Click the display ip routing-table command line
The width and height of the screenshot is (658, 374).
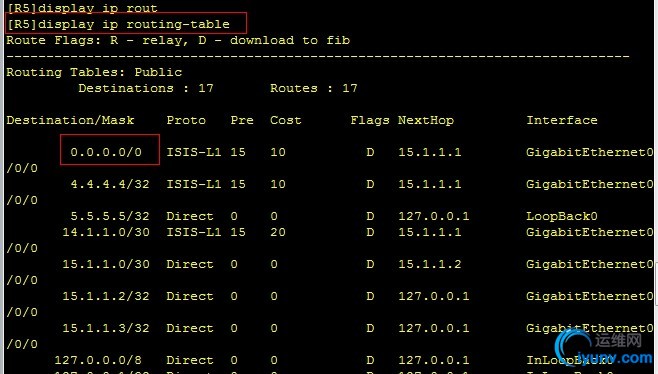119,24
